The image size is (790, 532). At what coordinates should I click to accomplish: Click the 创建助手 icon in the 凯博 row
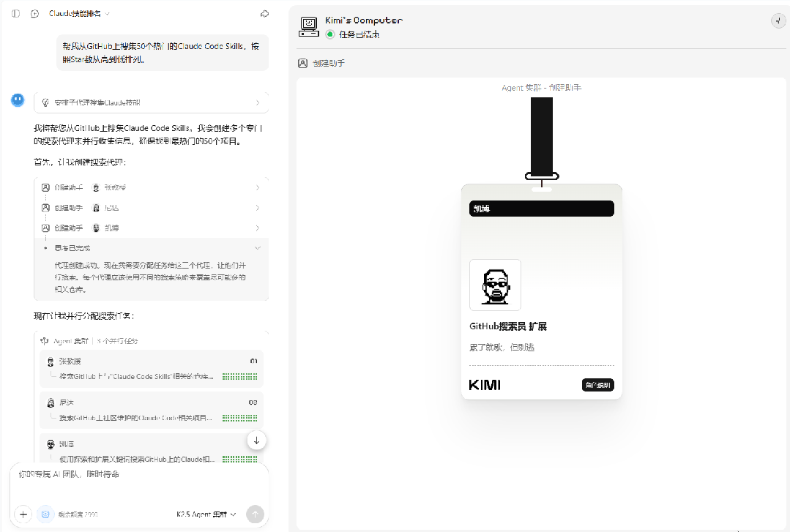(45, 228)
